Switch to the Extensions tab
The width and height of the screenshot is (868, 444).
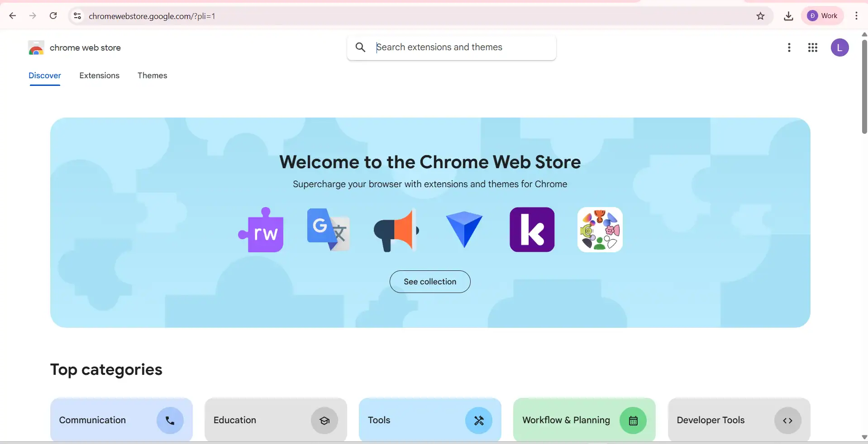pyautogui.click(x=100, y=76)
